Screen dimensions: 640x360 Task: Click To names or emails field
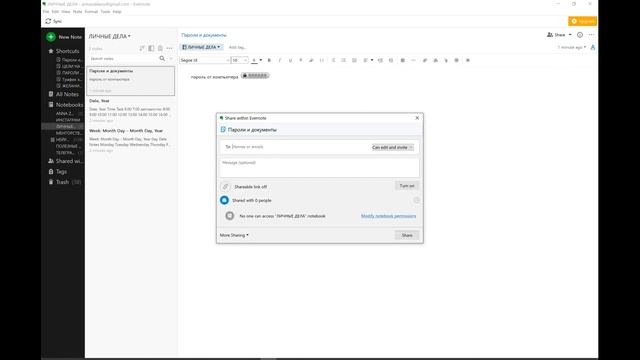pyautogui.click(x=296, y=147)
